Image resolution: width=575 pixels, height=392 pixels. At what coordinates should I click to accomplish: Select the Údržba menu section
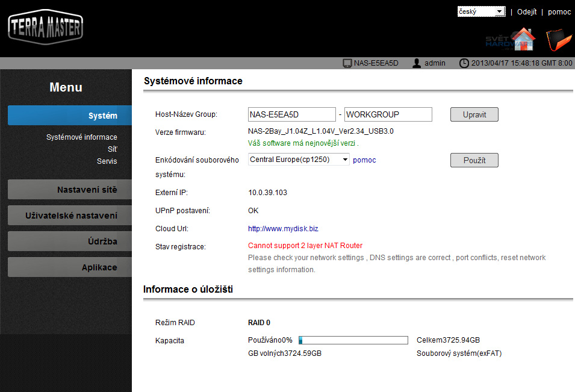[69, 241]
